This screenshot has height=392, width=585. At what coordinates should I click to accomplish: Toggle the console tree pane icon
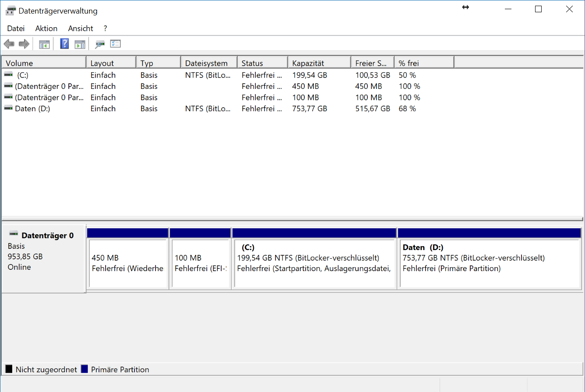(x=44, y=44)
